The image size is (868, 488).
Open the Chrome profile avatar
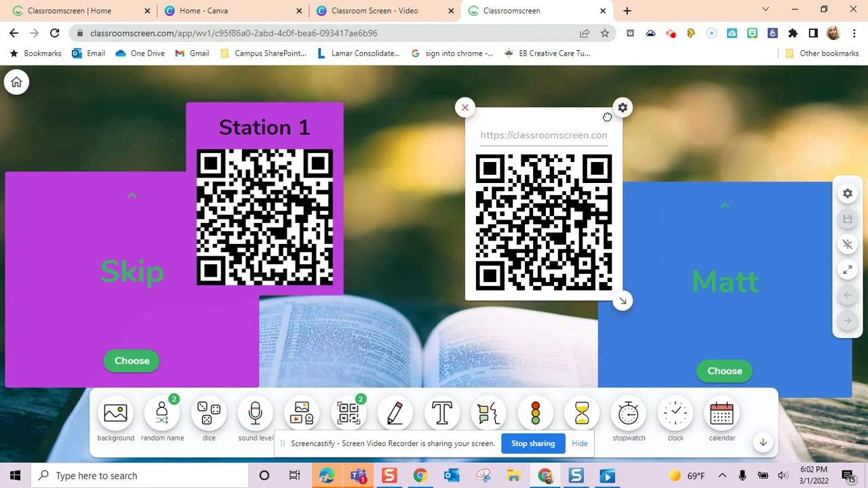(834, 33)
